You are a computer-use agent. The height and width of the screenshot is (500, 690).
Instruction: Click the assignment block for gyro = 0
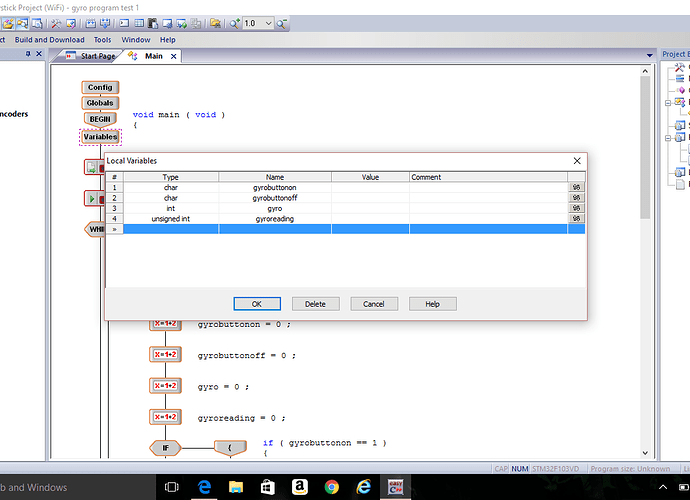point(165,386)
